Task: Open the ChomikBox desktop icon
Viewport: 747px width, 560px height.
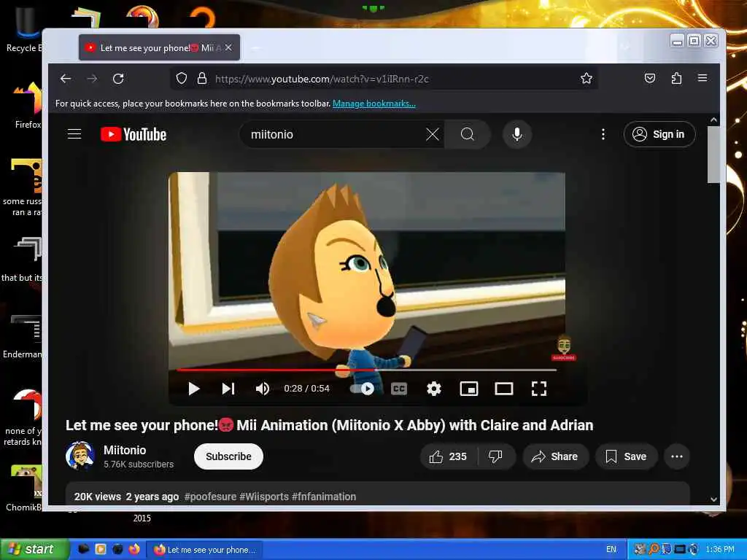Action: [24, 488]
